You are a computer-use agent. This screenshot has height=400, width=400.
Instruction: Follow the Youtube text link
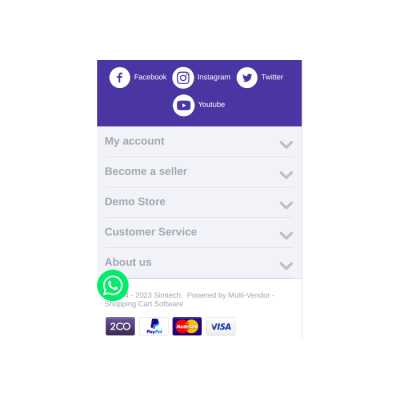(211, 104)
